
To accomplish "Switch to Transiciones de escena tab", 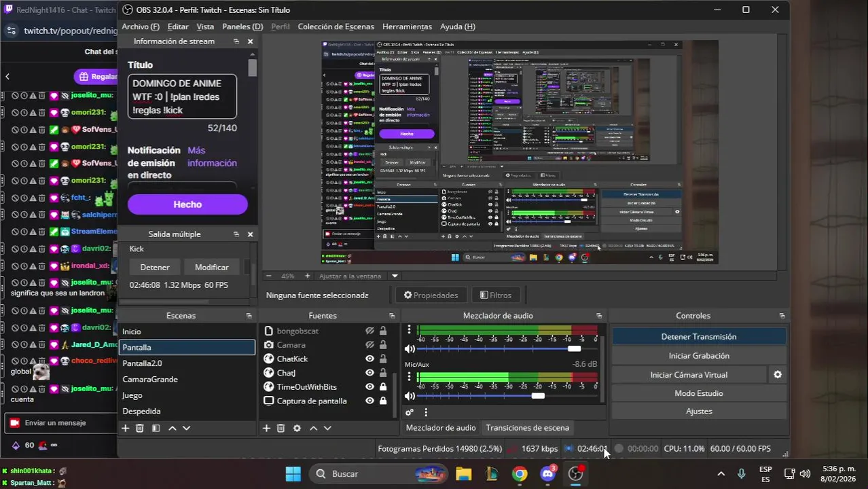I will coord(528,428).
